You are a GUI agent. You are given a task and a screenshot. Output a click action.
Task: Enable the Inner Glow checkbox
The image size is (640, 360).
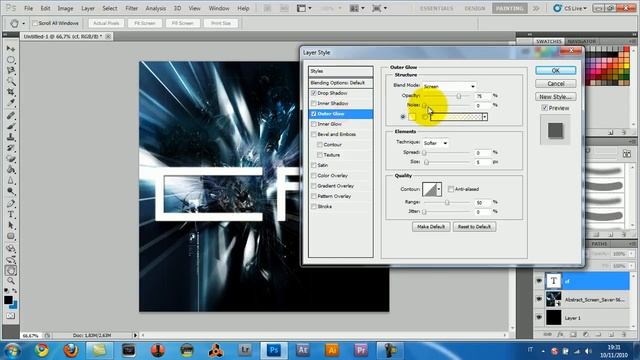(314, 124)
